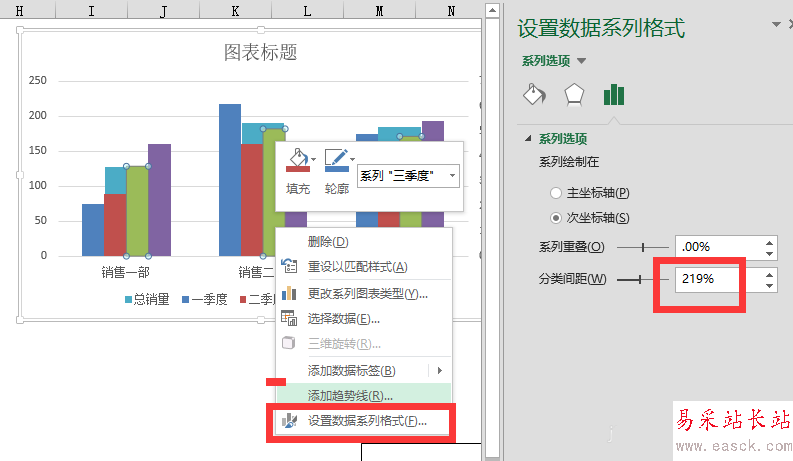
Task: Decrease 系列重叠 with down spinner
Action: tap(769, 253)
